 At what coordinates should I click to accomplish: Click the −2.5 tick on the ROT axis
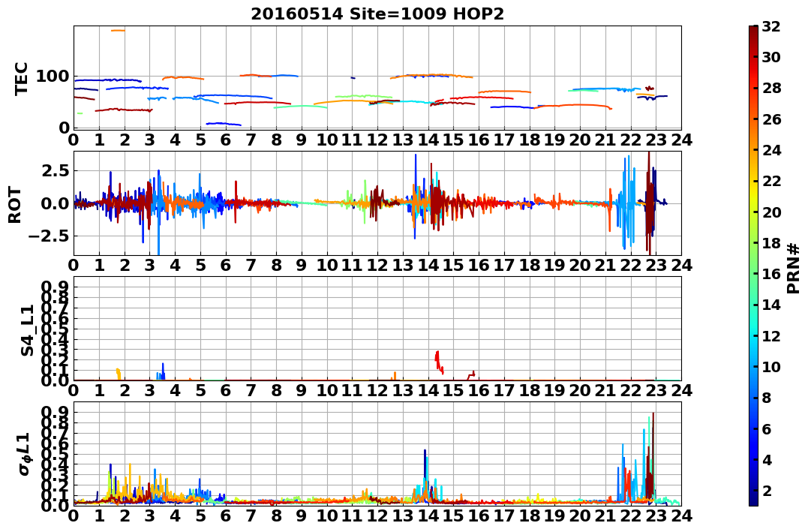[x=47, y=236]
